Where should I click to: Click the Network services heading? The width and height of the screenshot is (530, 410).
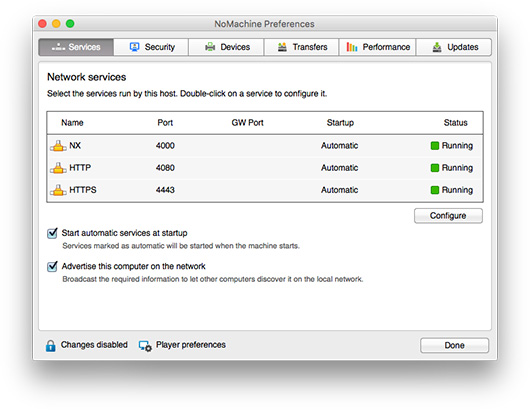pyautogui.click(x=87, y=77)
